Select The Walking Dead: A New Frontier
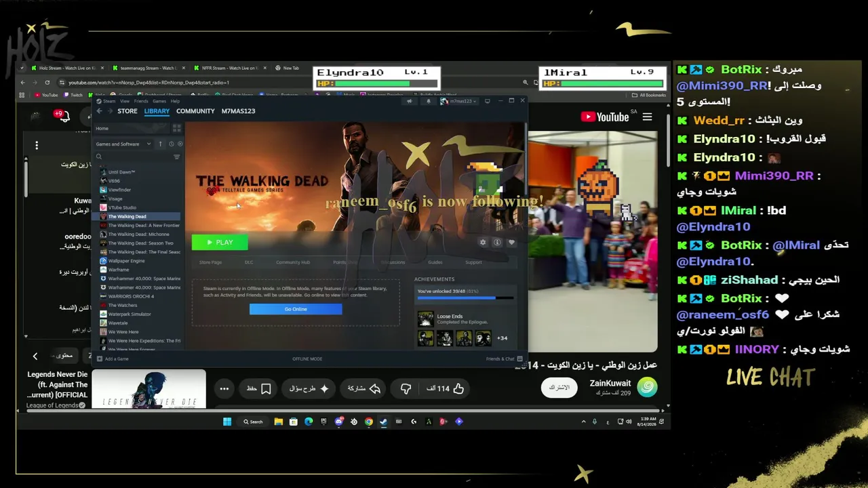The width and height of the screenshot is (868, 488). coord(140,225)
